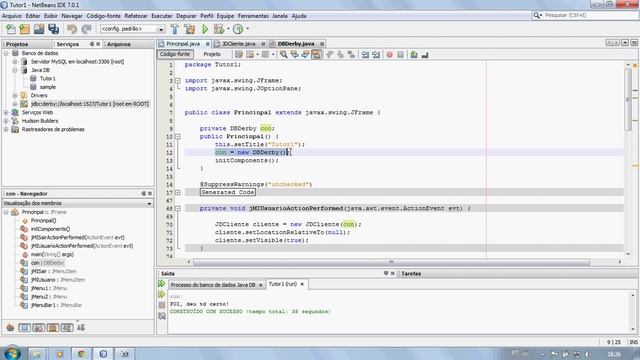
Task: Redo the edit from the toolbar
Action: (x=86, y=29)
